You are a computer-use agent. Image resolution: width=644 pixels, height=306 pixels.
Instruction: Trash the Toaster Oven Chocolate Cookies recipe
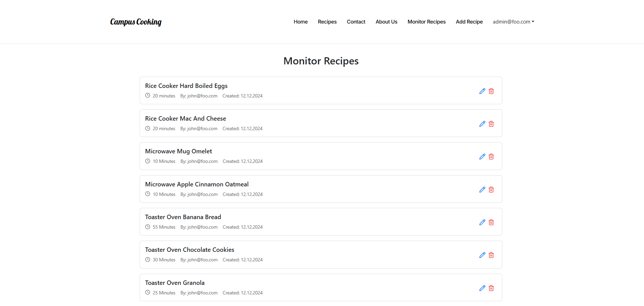coord(491,255)
